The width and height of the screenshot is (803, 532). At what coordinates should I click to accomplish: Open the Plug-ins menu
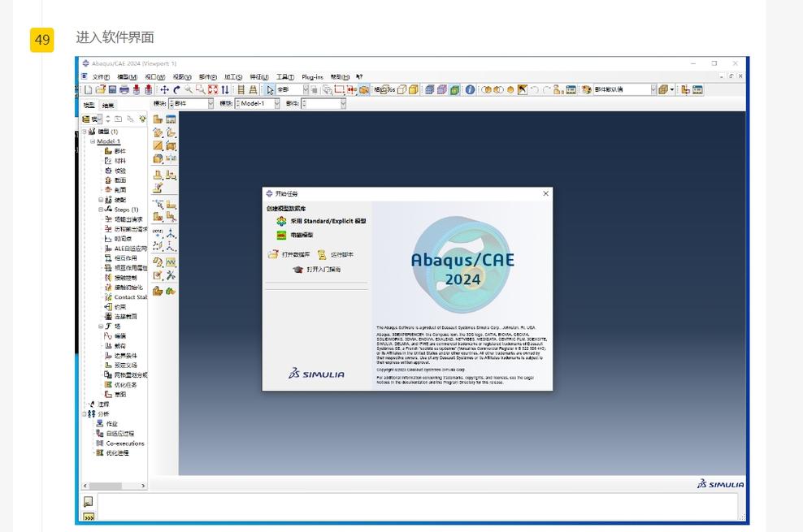pyautogui.click(x=312, y=76)
